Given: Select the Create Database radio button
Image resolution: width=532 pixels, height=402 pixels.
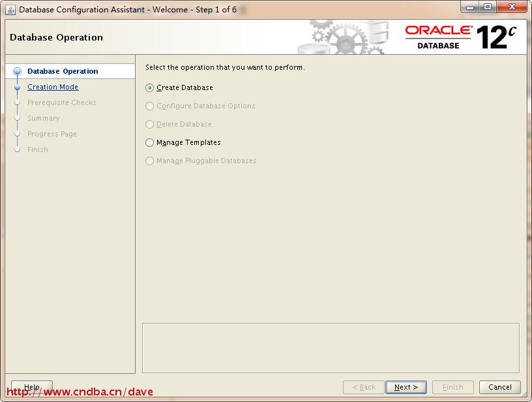Looking at the screenshot, I should (x=150, y=87).
